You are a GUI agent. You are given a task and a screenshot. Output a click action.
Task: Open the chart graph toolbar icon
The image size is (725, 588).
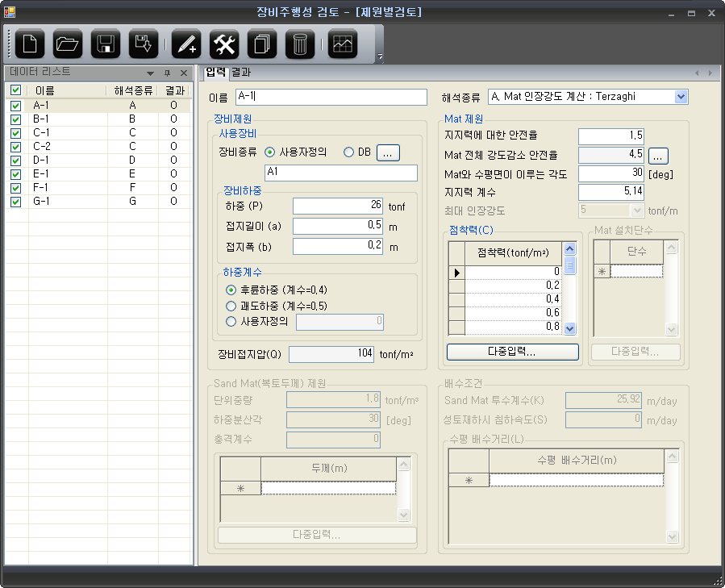coord(343,44)
